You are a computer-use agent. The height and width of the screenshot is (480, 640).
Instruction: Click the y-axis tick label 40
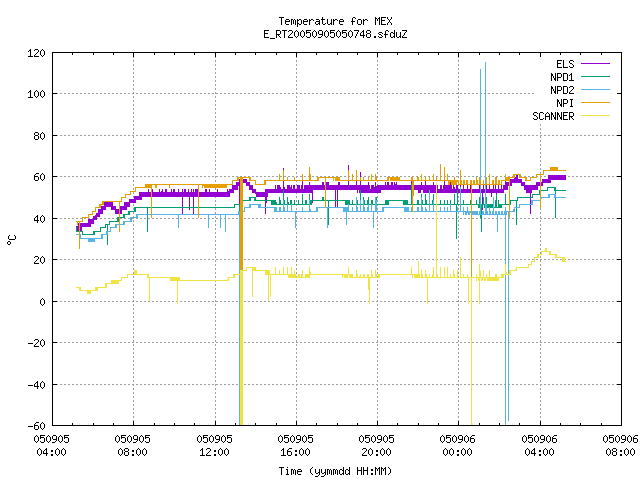39,219
